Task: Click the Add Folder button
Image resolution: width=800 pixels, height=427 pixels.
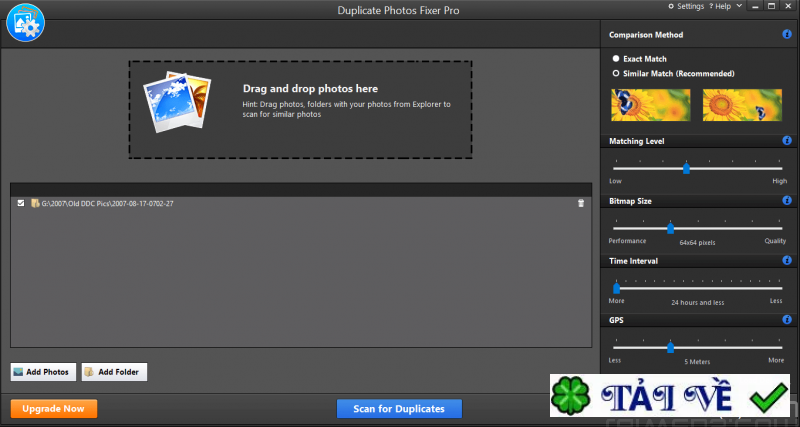Action: pos(114,372)
